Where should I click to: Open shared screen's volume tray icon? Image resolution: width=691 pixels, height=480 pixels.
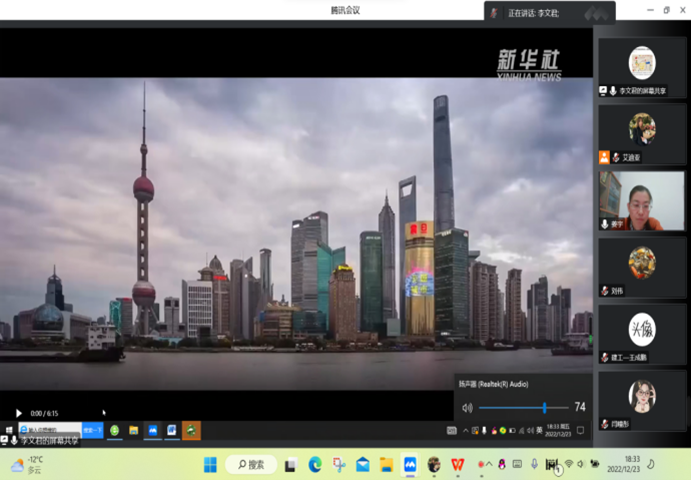click(530, 431)
